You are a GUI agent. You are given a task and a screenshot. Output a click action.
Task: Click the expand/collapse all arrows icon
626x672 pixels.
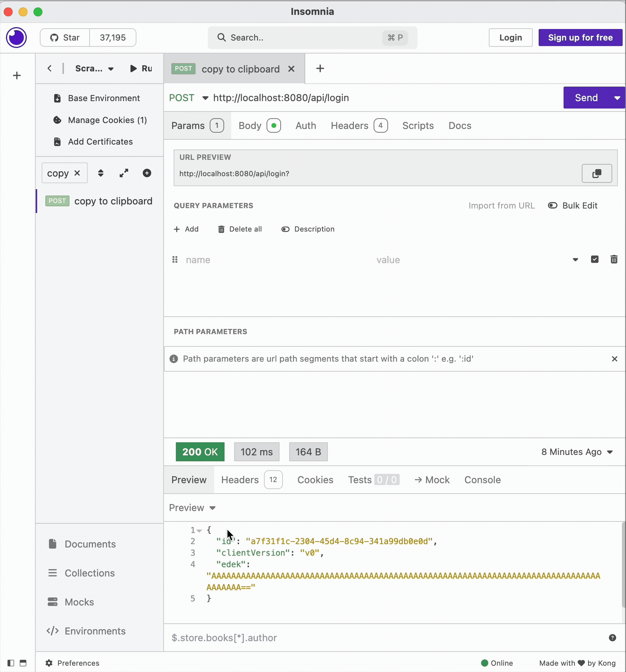click(x=124, y=173)
